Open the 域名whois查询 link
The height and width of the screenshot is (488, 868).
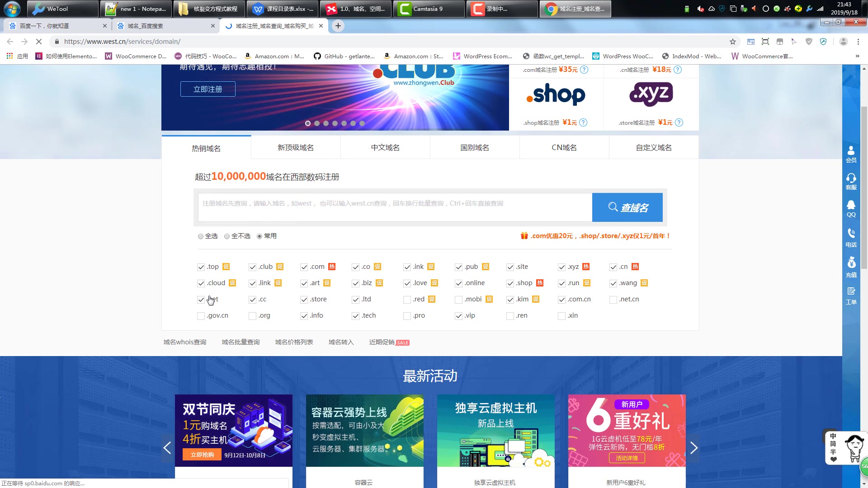[184, 342]
